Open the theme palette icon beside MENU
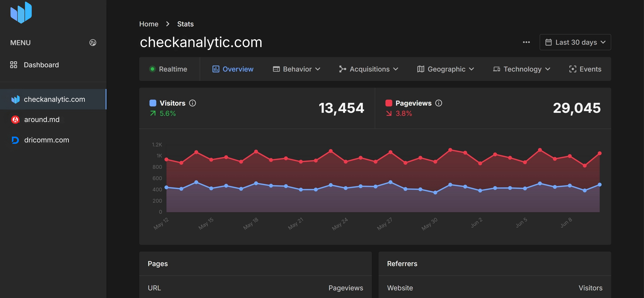The height and width of the screenshot is (298, 644). (92, 42)
